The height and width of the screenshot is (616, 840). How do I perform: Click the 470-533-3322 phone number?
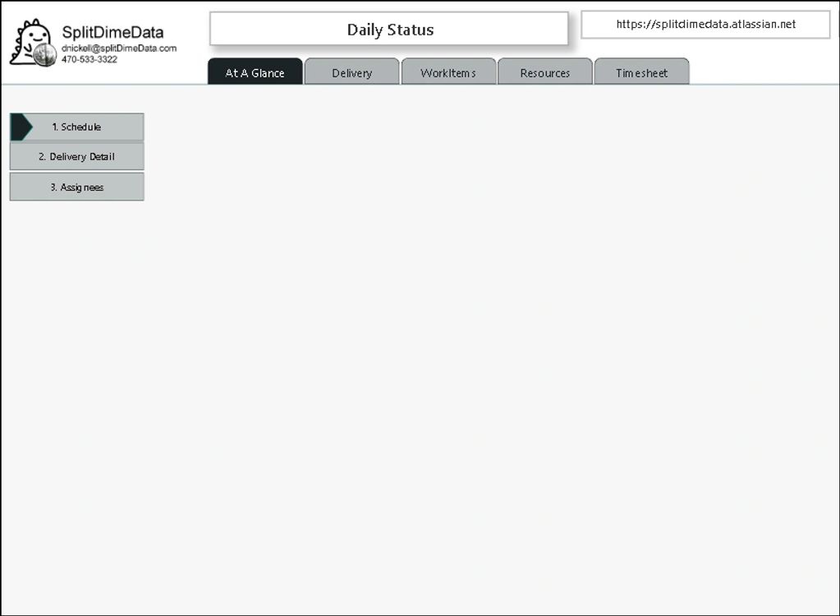point(89,59)
